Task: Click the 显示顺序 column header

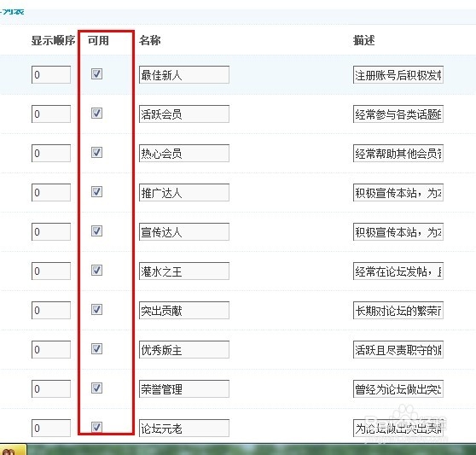Action: coord(53,40)
